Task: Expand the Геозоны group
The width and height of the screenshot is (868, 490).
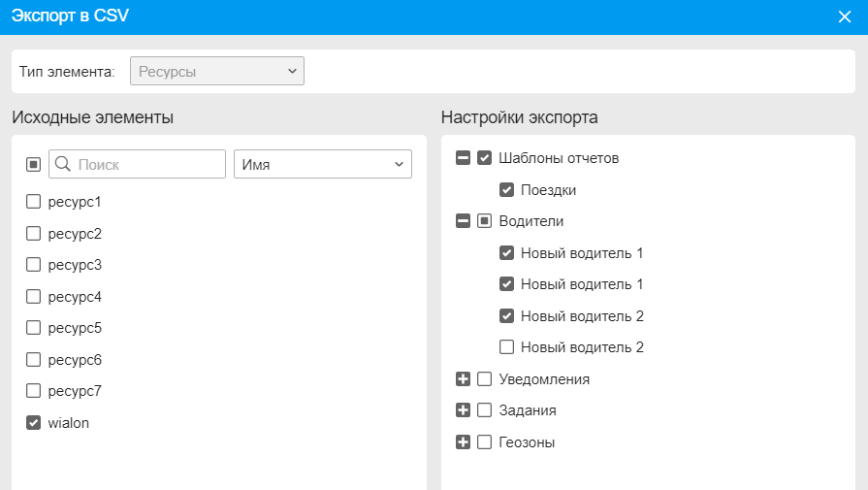Action: [x=463, y=442]
